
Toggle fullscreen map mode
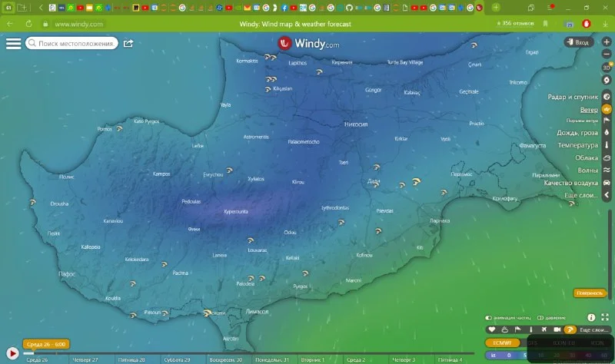coord(605,317)
